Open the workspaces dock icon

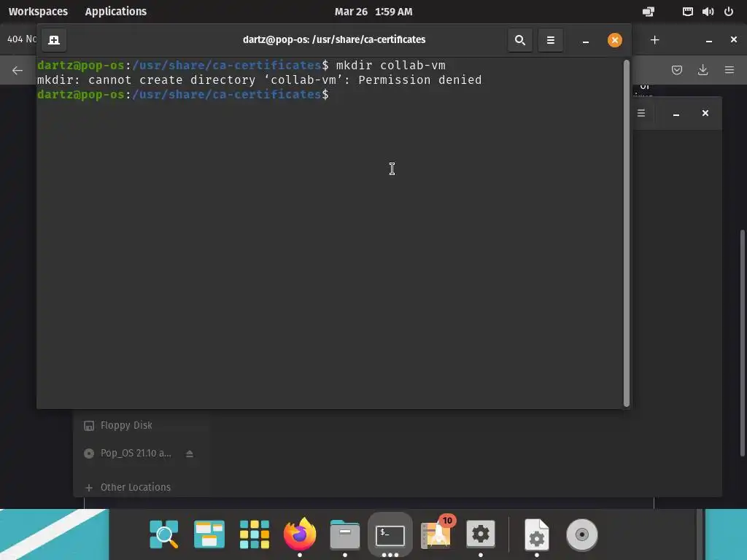point(209,534)
